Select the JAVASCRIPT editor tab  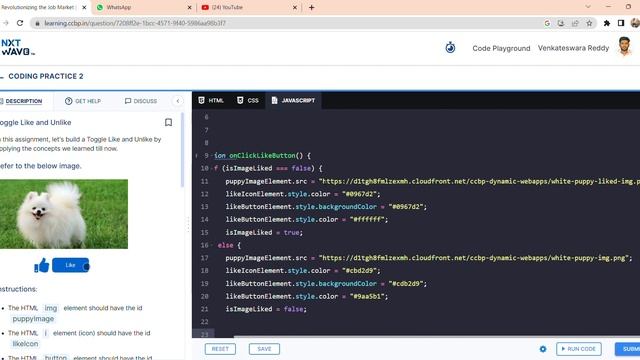tap(293, 100)
